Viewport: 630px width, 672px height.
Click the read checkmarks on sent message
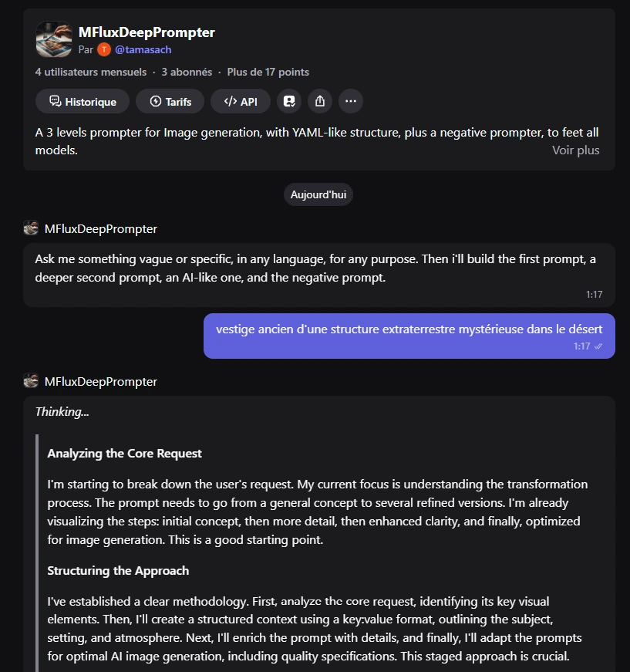[598, 346]
